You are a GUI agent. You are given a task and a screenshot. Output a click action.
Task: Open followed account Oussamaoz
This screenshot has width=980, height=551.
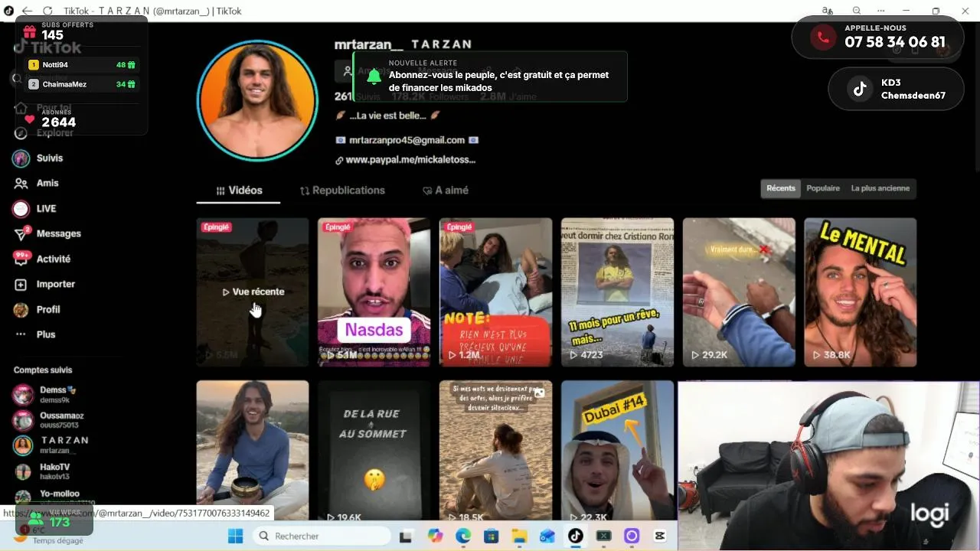tap(46, 420)
